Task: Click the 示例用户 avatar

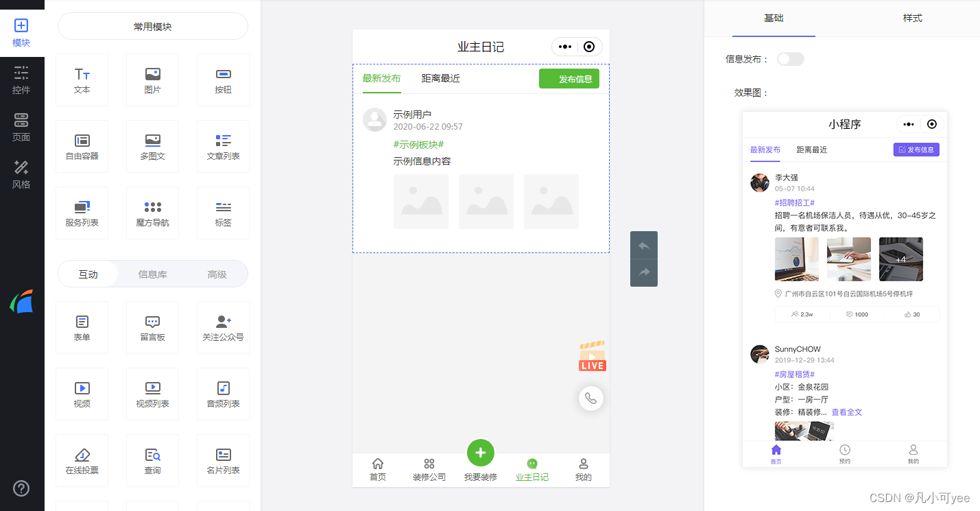Action: tap(374, 119)
